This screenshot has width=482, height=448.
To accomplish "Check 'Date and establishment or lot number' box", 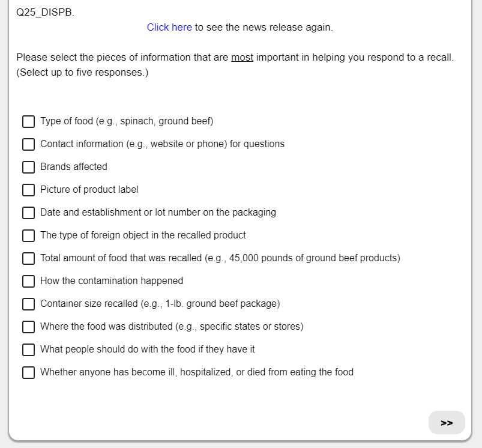I will pyautogui.click(x=29, y=213).
